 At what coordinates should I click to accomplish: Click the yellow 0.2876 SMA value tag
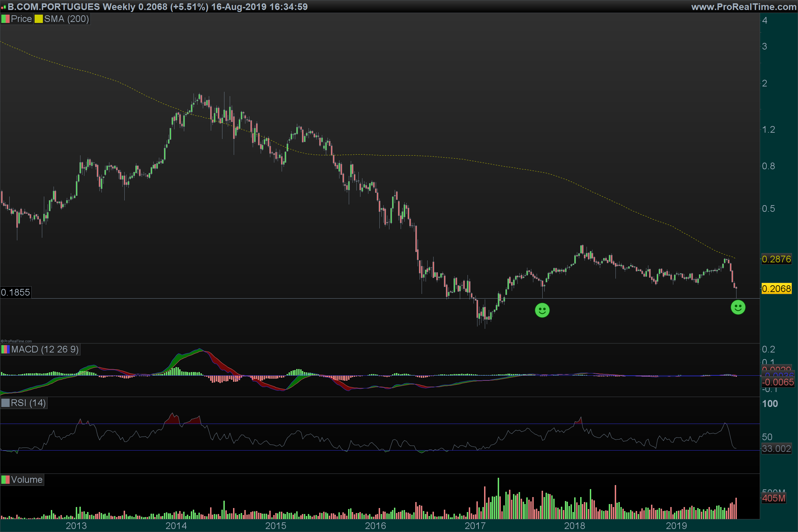[776, 259]
